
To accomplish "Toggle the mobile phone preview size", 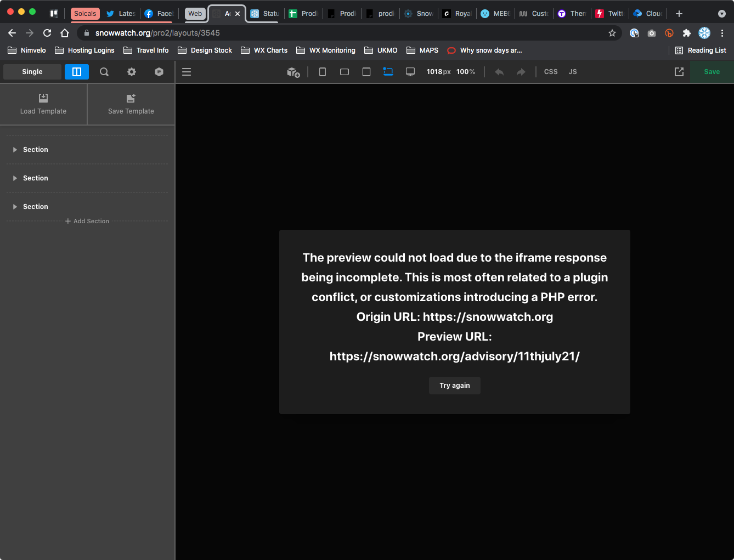I will point(323,72).
